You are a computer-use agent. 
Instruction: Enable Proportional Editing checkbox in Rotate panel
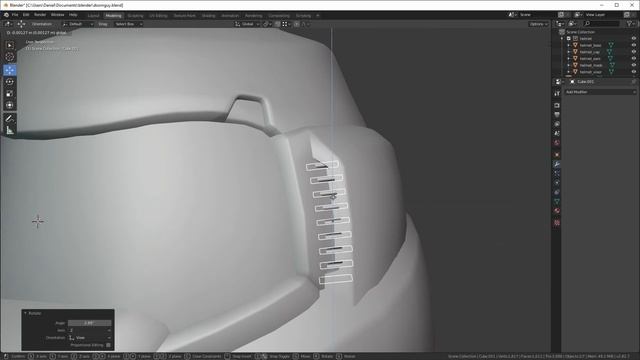(108, 345)
